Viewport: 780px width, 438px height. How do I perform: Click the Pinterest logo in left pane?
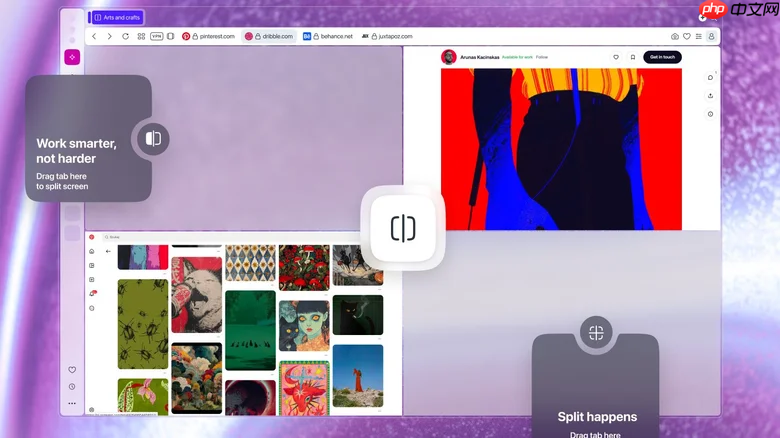[92, 237]
